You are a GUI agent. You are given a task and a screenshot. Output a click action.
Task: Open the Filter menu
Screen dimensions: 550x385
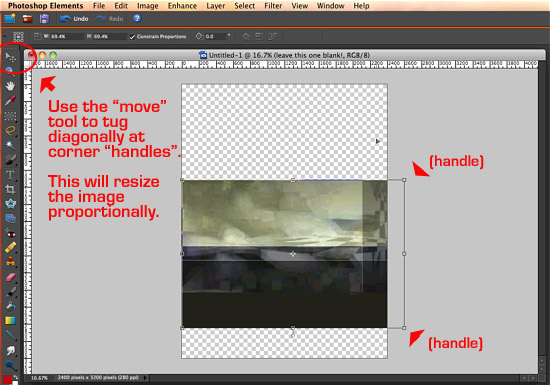tap(273, 6)
